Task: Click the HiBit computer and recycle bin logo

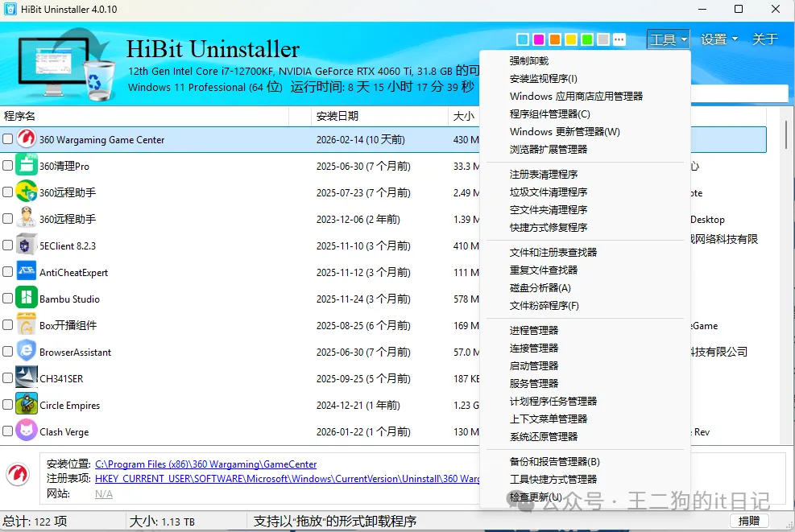Action: pos(66,64)
